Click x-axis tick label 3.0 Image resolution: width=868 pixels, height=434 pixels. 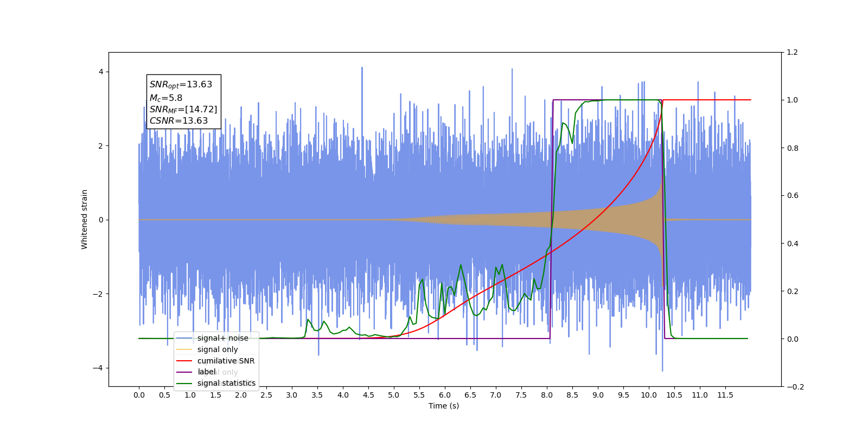tap(292, 395)
